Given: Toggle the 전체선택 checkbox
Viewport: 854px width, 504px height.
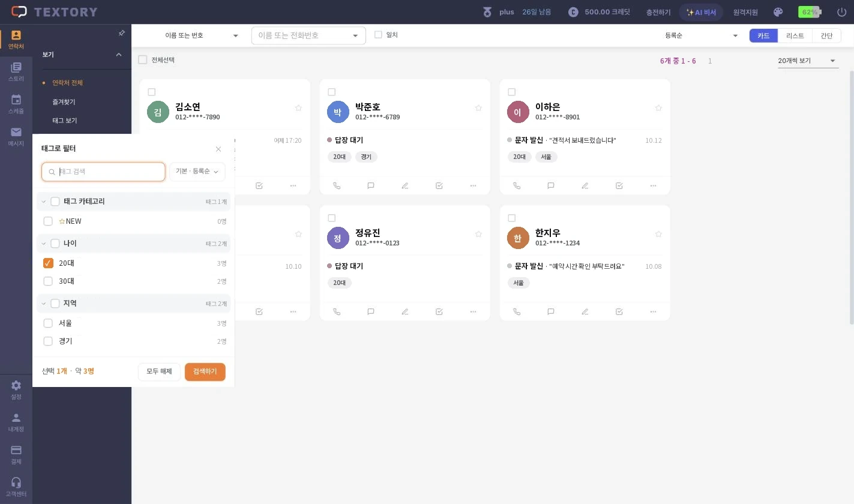Looking at the screenshot, I should [143, 60].
